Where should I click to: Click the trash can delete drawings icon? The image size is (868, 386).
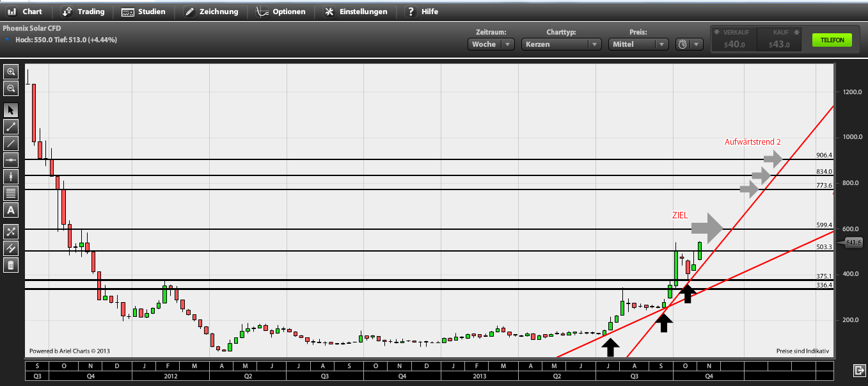11,265
